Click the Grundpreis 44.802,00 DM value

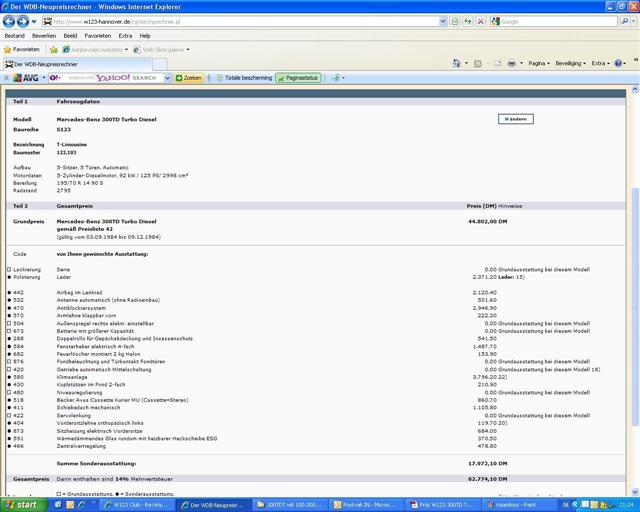tap(488, 222)
